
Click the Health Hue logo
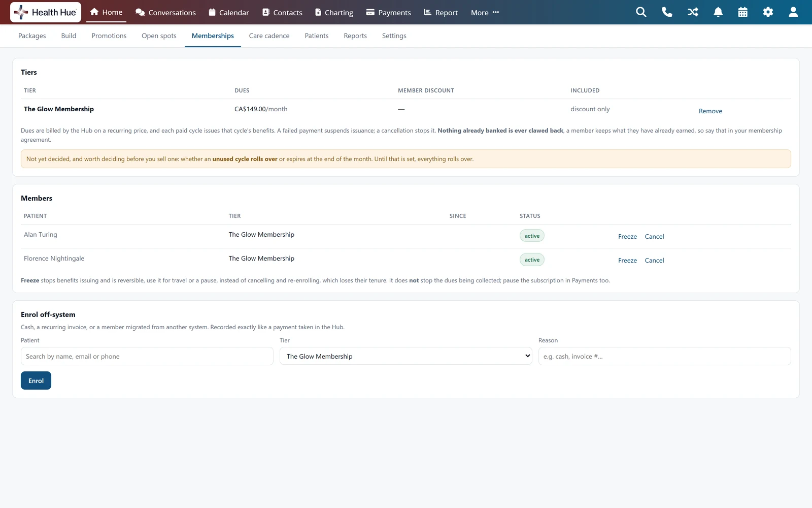coord(46,12)
